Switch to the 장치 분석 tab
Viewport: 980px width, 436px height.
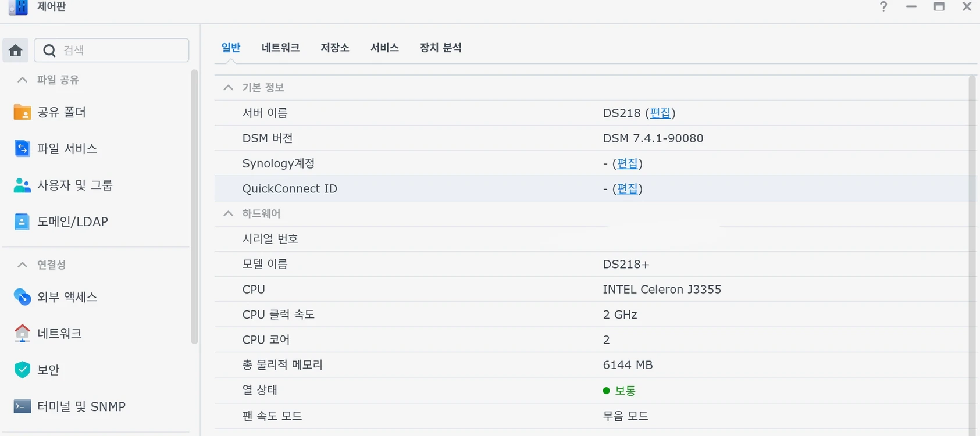tap(441, 48)
